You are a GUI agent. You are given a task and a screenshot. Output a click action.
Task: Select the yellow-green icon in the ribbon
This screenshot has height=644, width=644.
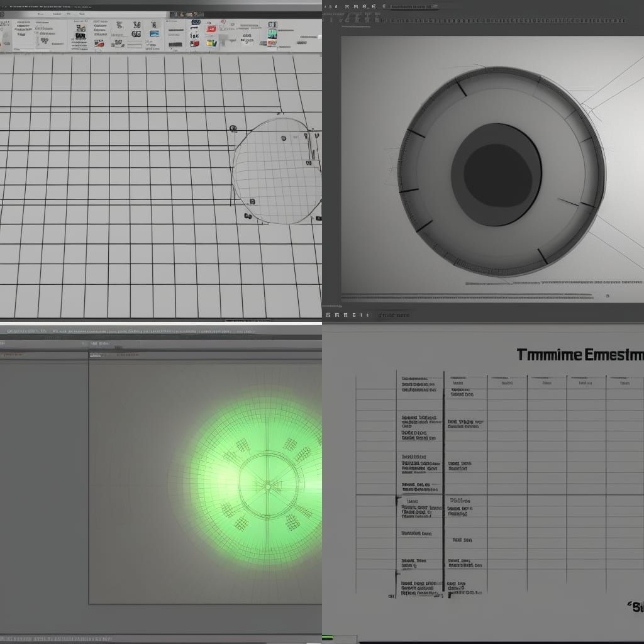tap(212, 43)
